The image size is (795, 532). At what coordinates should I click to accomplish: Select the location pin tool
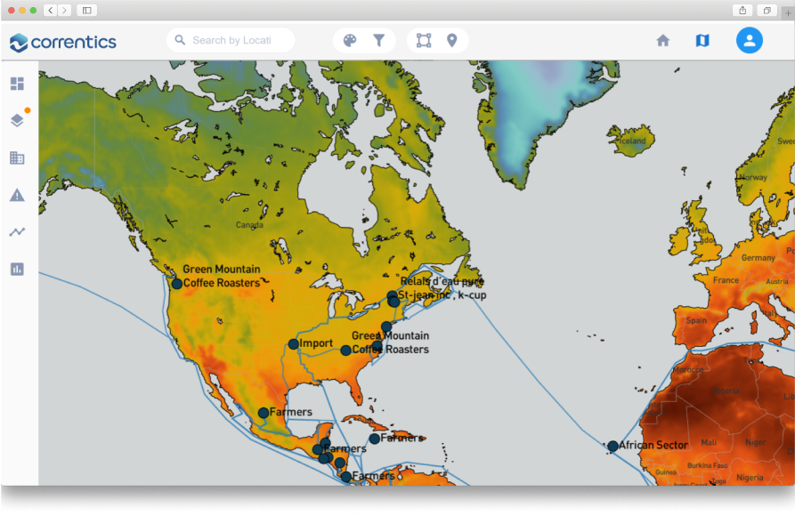(x=452, y=40)
